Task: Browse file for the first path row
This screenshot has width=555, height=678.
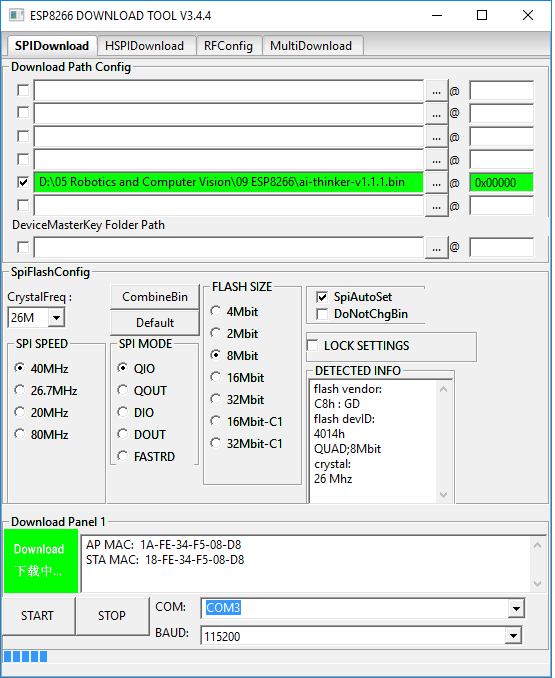Action: tap(436, 91)
